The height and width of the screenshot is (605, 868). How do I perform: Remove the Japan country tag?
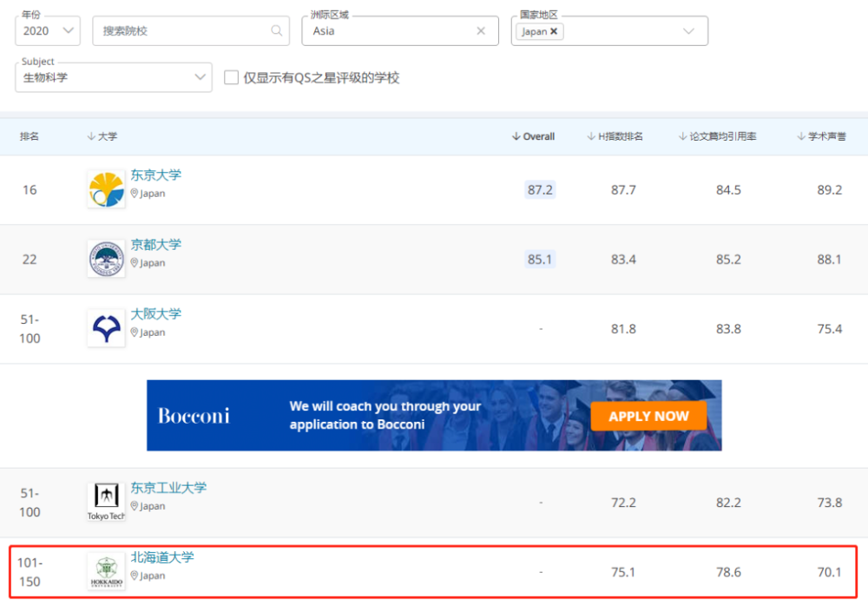click(554, 31)
